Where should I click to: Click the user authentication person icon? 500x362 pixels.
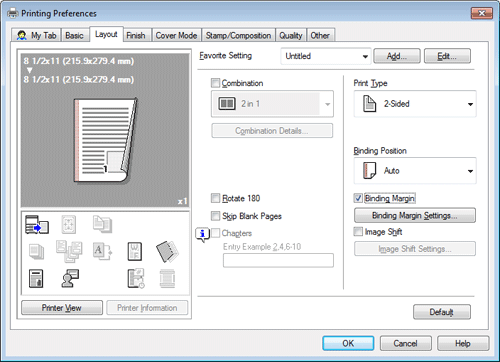coord(70,278)
